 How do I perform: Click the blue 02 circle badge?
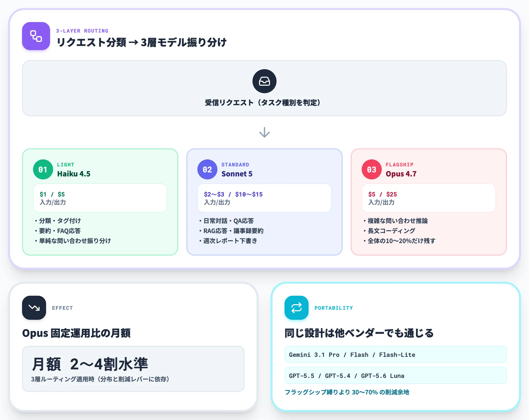click(207, 169)
